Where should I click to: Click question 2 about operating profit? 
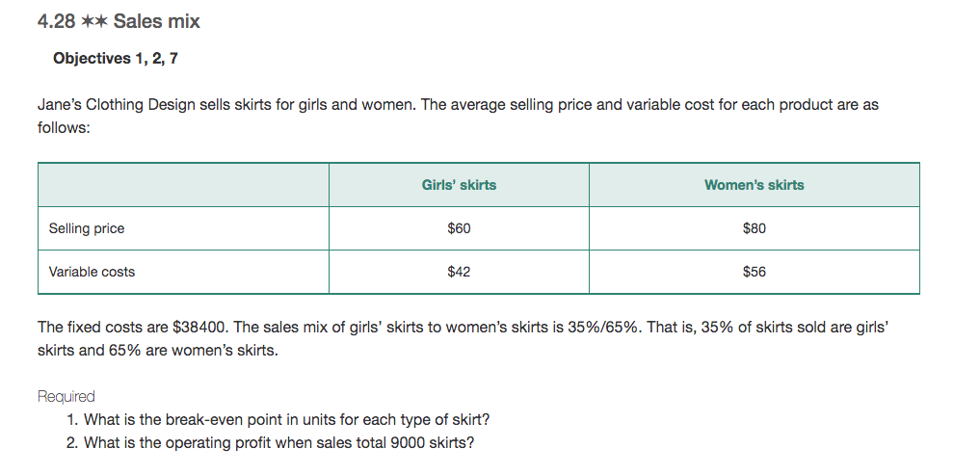[270, 443]
